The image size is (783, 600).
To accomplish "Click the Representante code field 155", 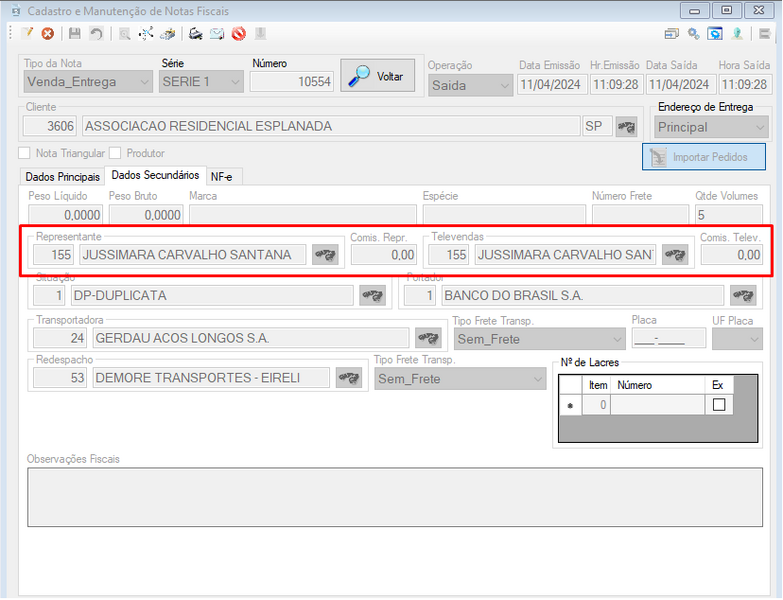I will coord(53,255).
